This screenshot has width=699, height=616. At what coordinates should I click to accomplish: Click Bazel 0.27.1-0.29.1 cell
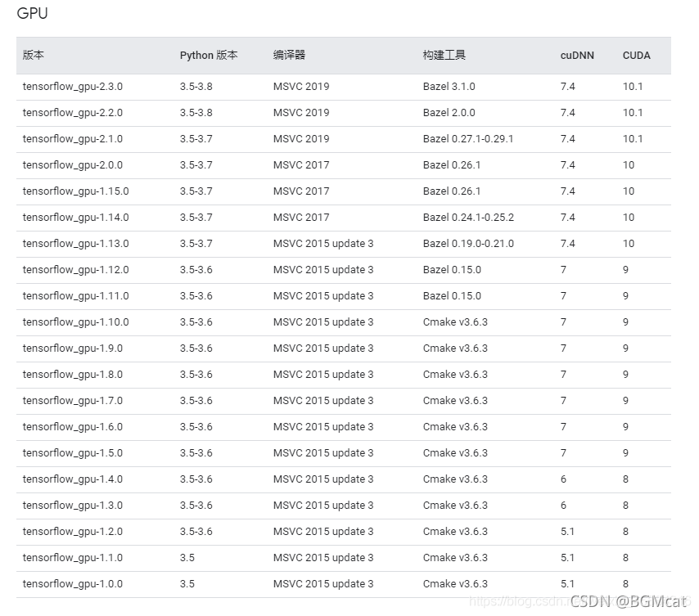(468, 139)
